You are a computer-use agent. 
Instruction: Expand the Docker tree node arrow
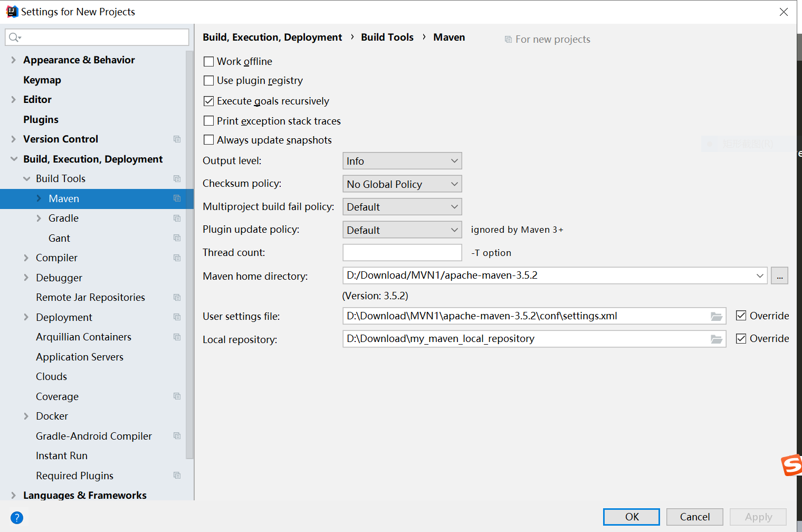(26, 416)
